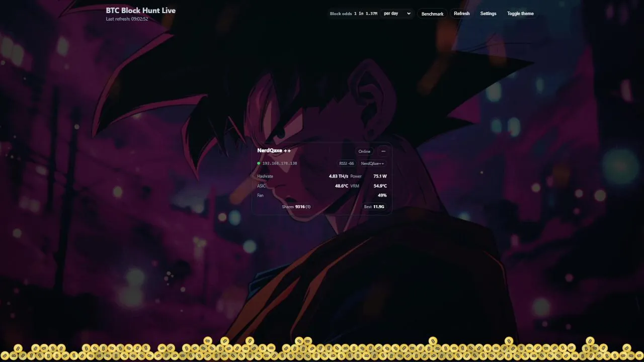Click the Refresh button
This screenshot has height=362, width=644.
pos(461,14)
